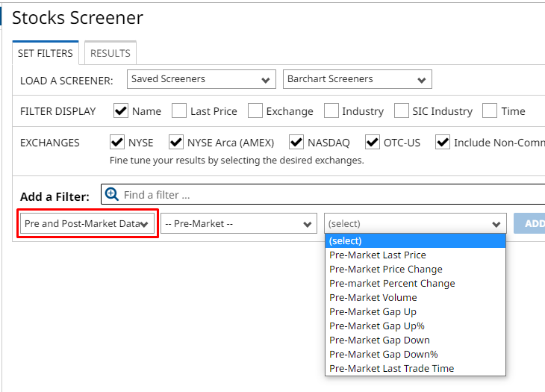
Task: Enable SIC Industry checkbox
Action: click(402, 111)
